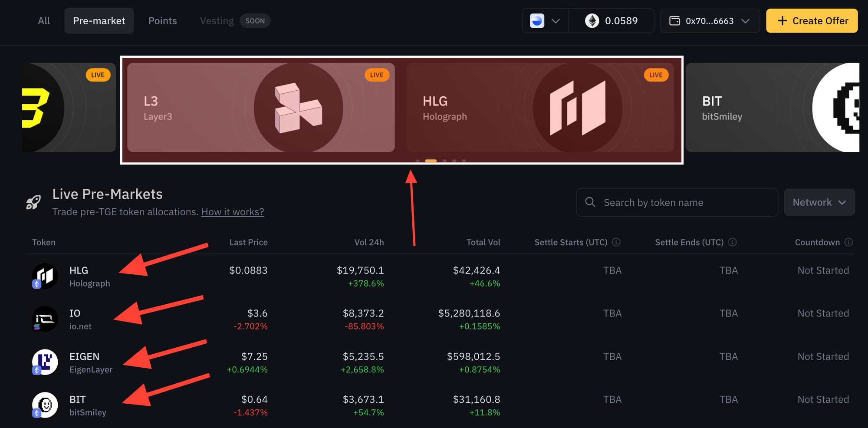Click the $3,673.1 24h volume
868x428 pixels.
[363, 399]
